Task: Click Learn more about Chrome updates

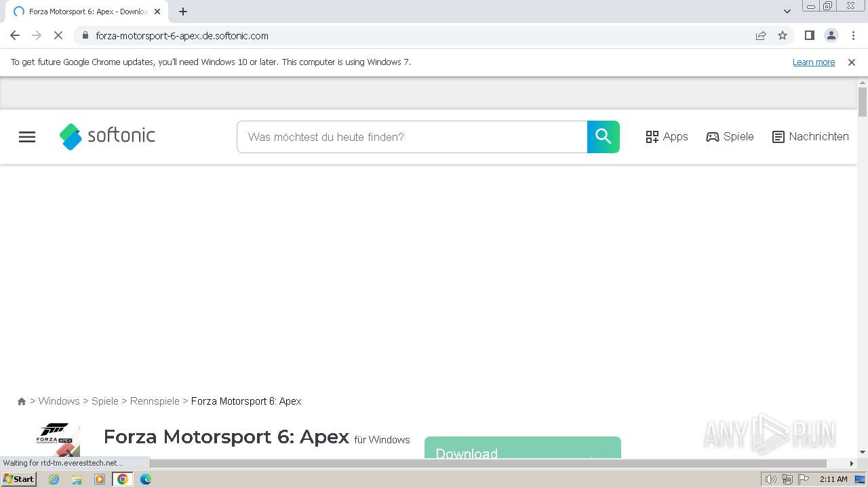Action: click(x=814, y=62)
